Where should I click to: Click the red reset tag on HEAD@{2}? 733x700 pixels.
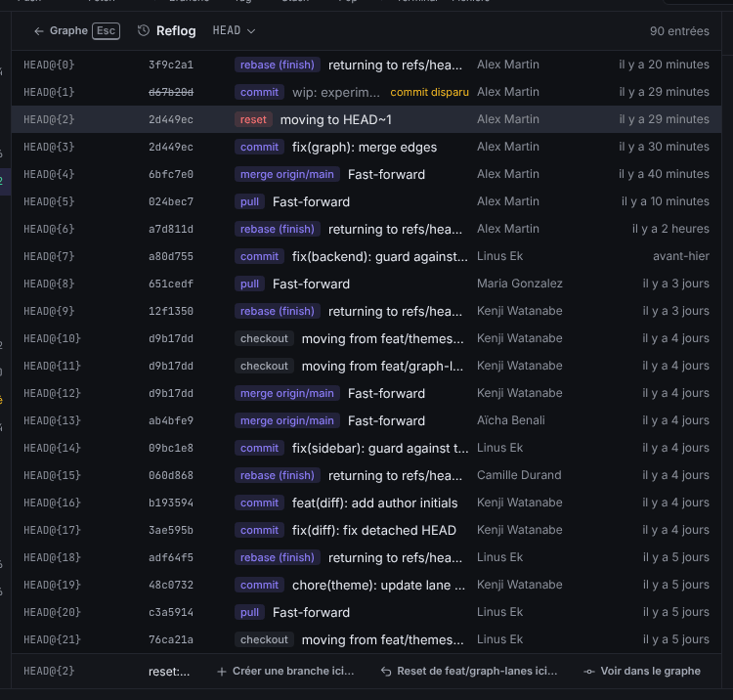point(253,119)
